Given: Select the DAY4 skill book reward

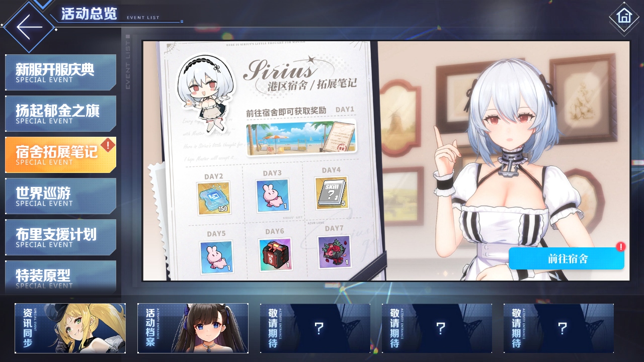Looking at the screenshot, I should (x=331, y=193).
